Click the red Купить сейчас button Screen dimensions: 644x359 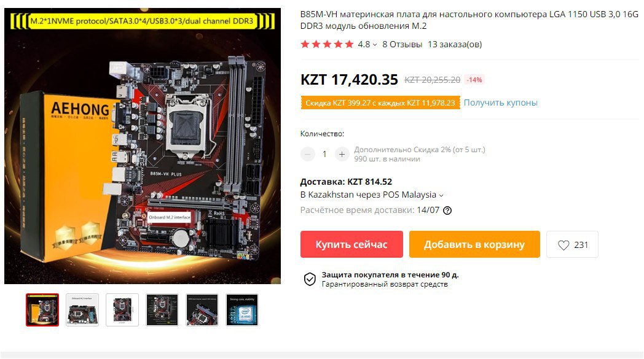pos(351,244)
